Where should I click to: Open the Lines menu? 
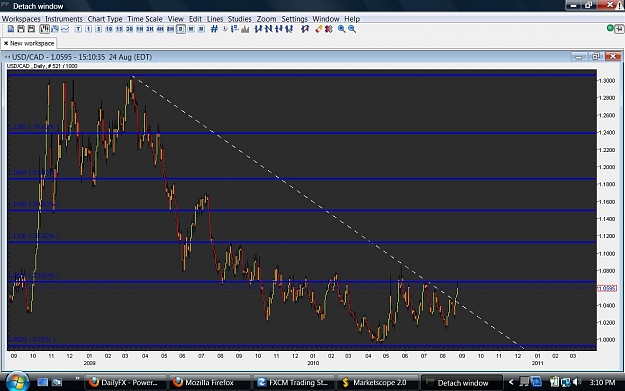(x=215, y=19)
